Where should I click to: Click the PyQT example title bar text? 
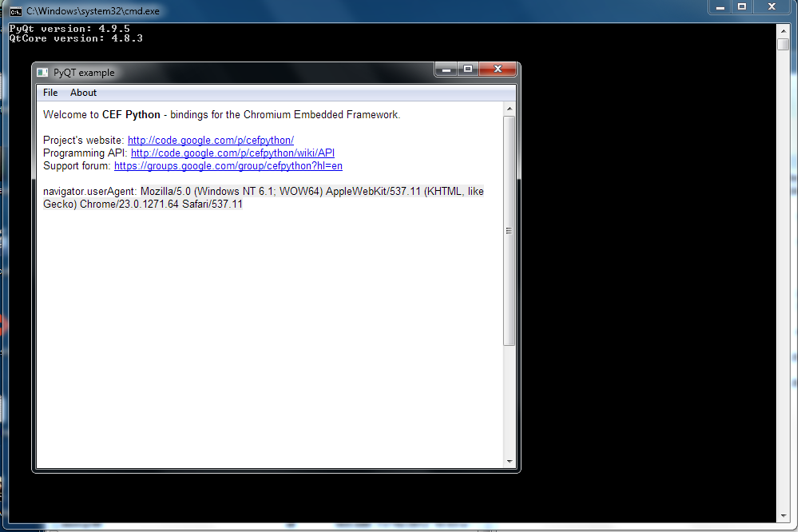point(84,73)
